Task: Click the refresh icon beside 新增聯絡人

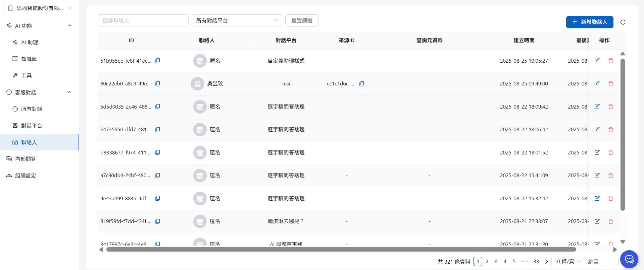Action: click(x=623, y=22)
